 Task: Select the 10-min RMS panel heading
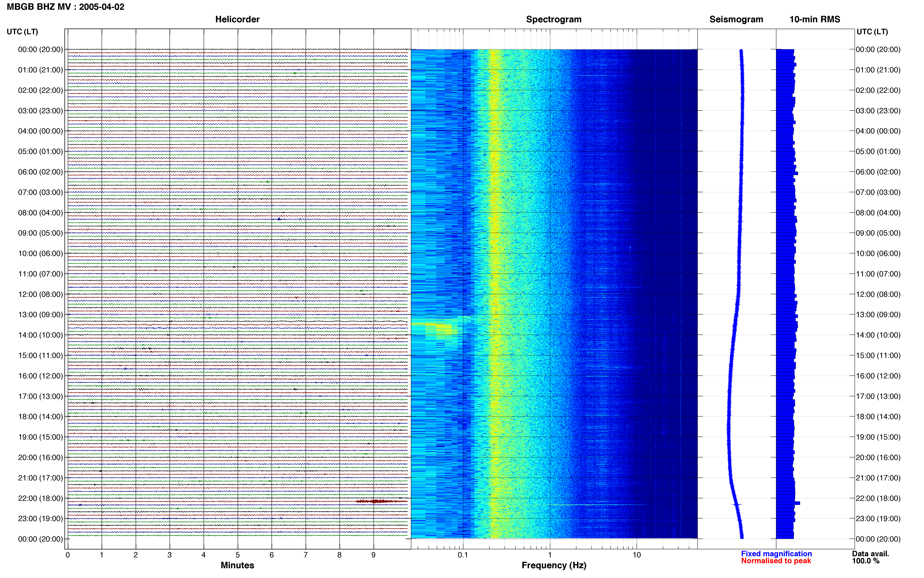[815, 19]
